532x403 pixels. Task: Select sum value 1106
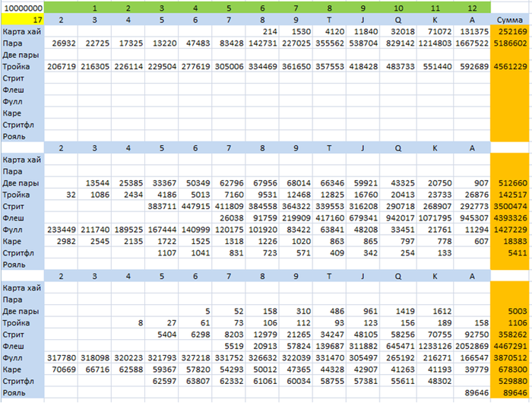pyautogui.click(x=510, y=323)
